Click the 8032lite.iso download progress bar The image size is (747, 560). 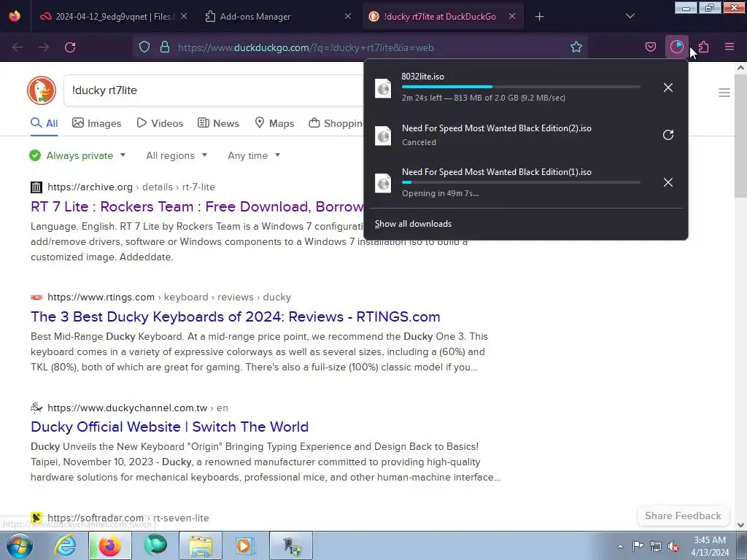click(x=521, y=87)
